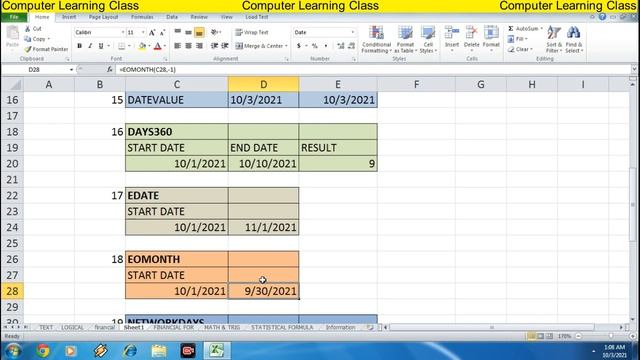Align cell text to the left

[178, 46]
